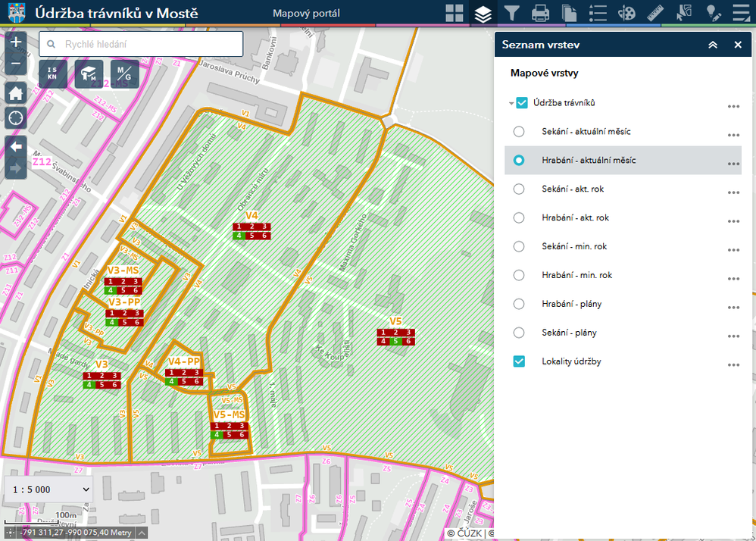Open the basemap gallery grid icon
756x541 pixels.
pyautogui.click(x=454, y=13)
